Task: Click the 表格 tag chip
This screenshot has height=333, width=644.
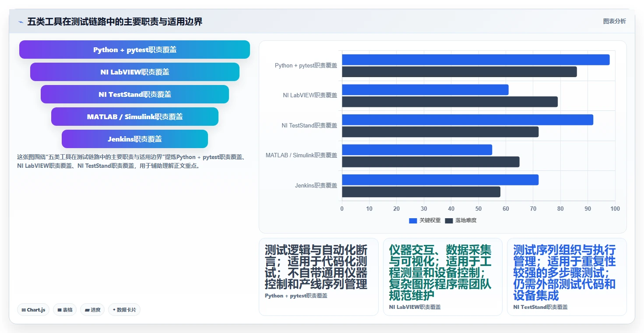Action: click(65, 310)
